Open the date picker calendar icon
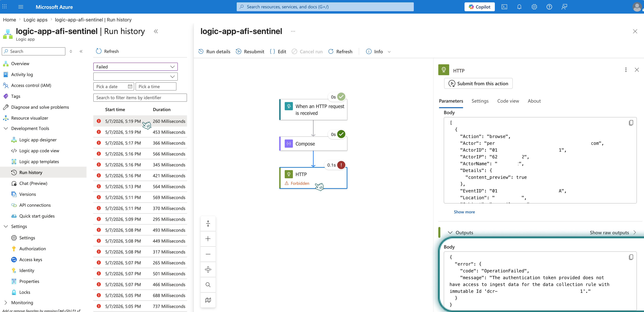 [x=130, y=86]
